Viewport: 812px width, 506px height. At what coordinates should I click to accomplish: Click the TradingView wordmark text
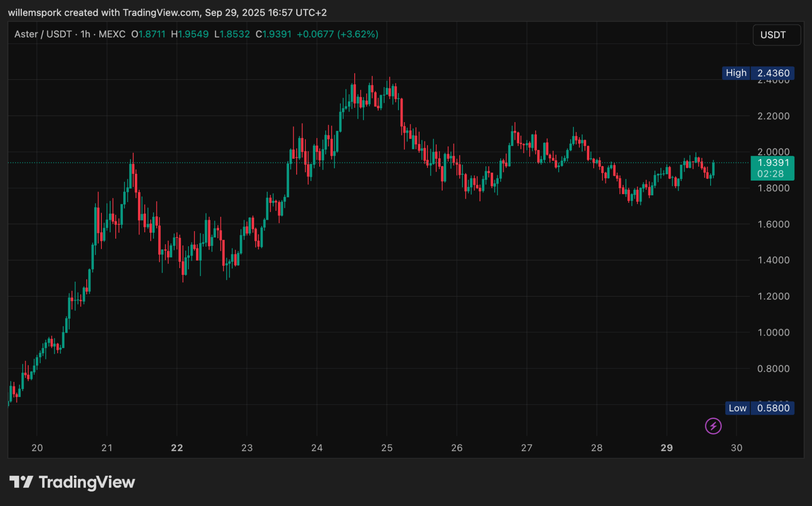click(x=87, y=482)
